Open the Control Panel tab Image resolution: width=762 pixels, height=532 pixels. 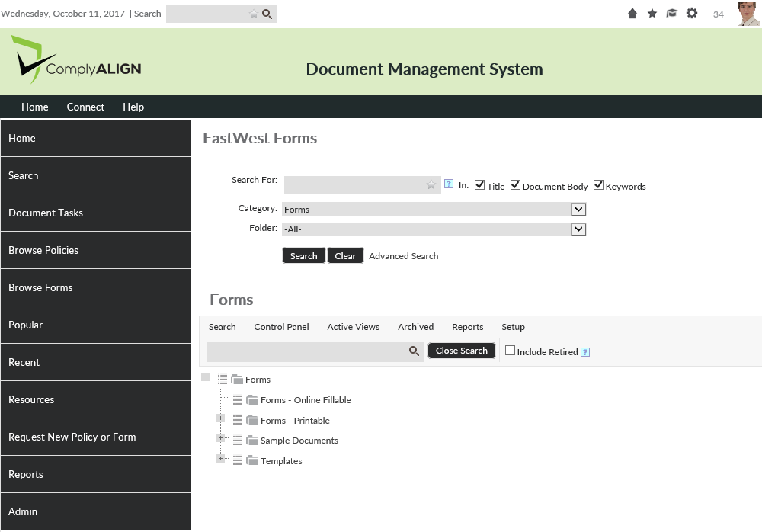(x=281, y=327)
